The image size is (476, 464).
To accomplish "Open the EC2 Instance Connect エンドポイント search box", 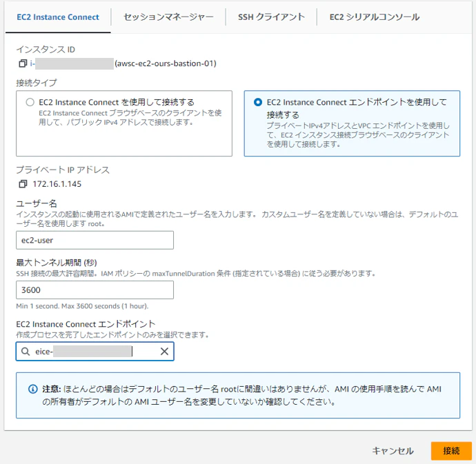I will tap(95, 352).
